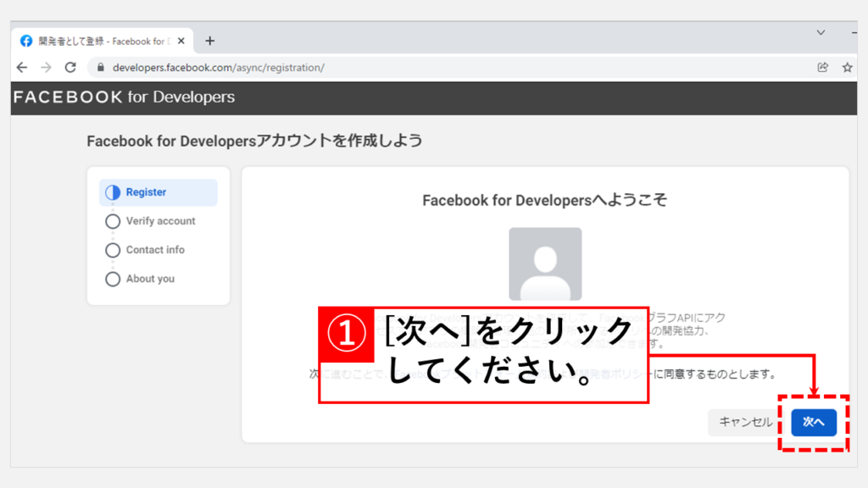Bookmark this page with the star icon
Screen dimensions: 868x488
point(847,67)
